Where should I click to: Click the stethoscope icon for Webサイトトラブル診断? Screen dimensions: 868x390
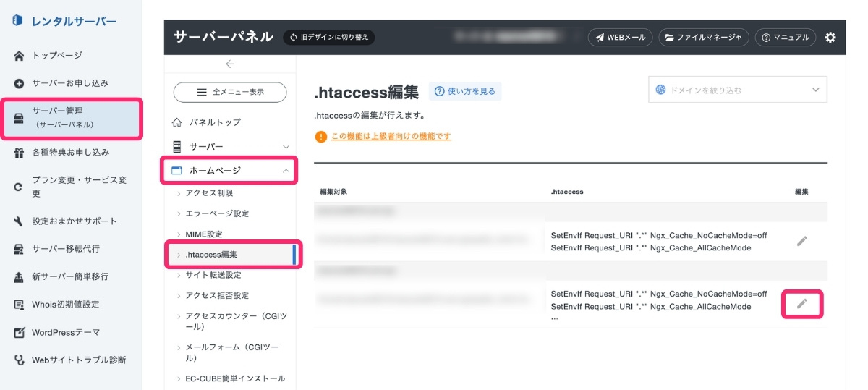pos(19,360)
